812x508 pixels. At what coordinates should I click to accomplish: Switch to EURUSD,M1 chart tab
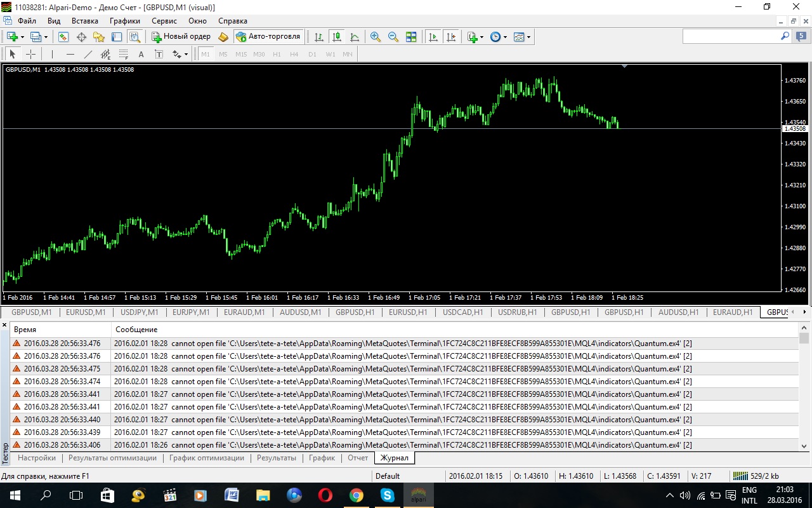pos(86,312)
